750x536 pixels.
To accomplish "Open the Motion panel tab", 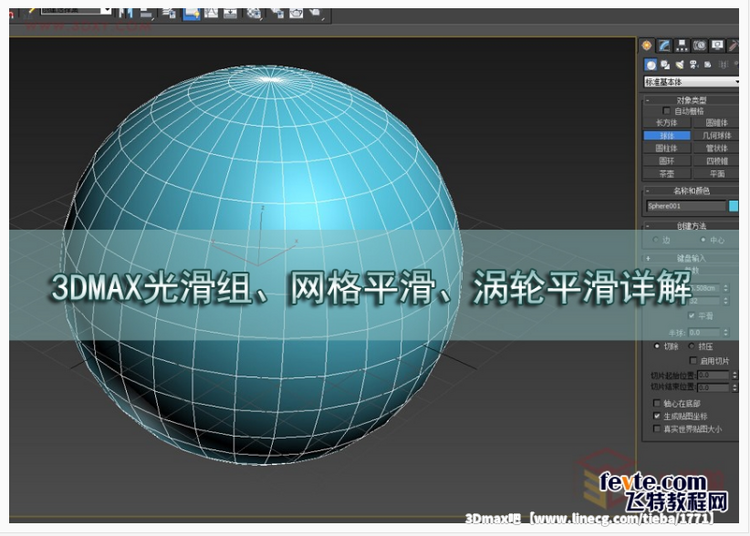I will [x=699, y=45].
